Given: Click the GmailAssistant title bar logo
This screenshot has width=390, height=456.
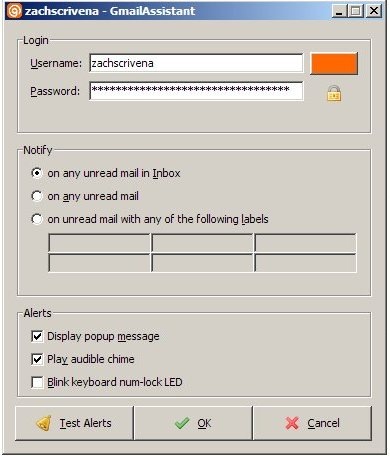Looking at the screenshot, I should 15,11.
